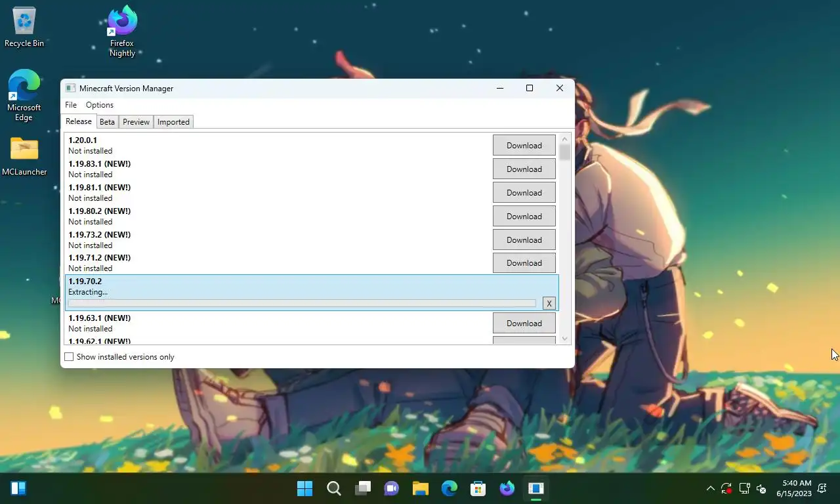Download version 1.20.0.1
Screen dimensions: 840x504
point(524,146)
